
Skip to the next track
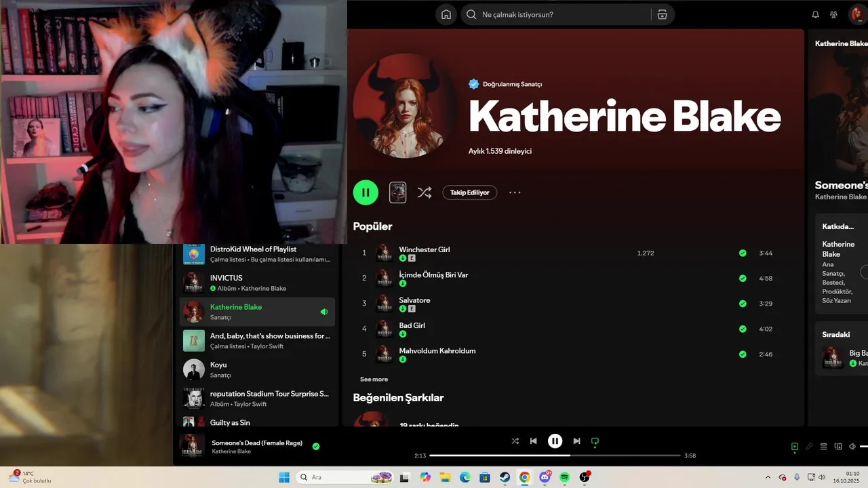[x=576, y=441]
